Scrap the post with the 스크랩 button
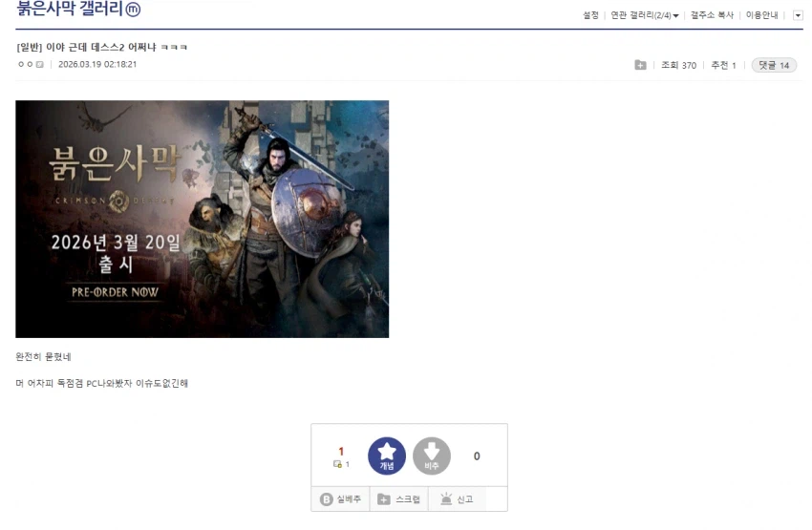The width and height of the screenshot is (812, 530). [398, 498]
